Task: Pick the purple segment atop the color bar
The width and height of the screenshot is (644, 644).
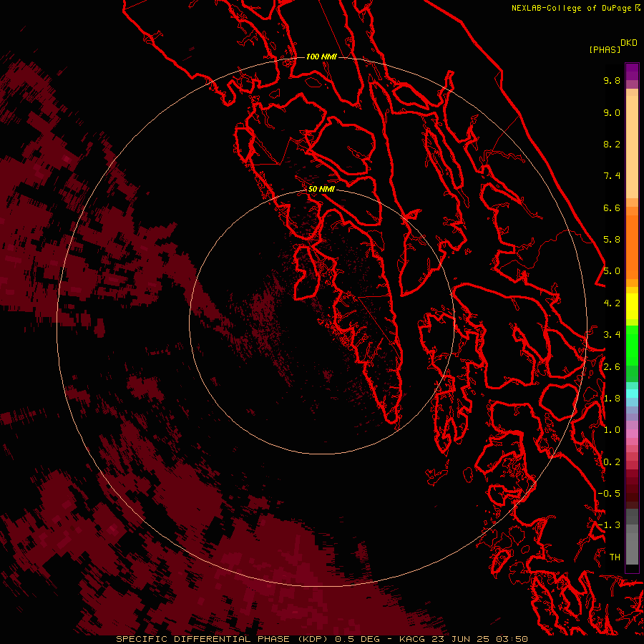Action: [632, 72]
